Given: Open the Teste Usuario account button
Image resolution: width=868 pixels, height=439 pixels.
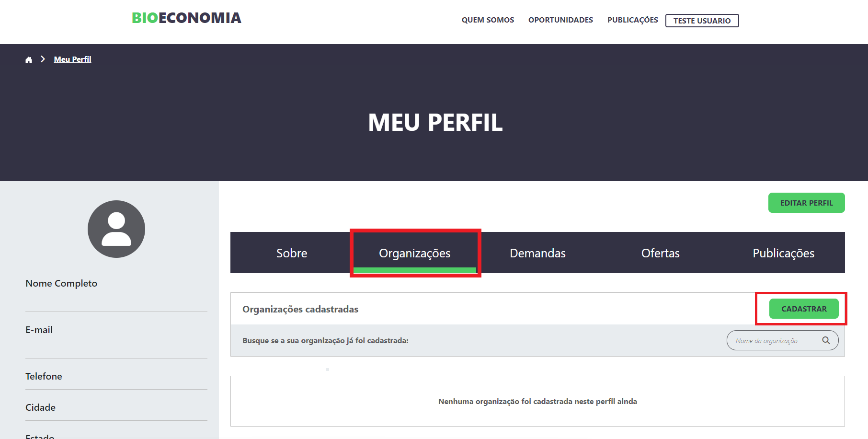Looking at the screenshot, I should point(702,21).
